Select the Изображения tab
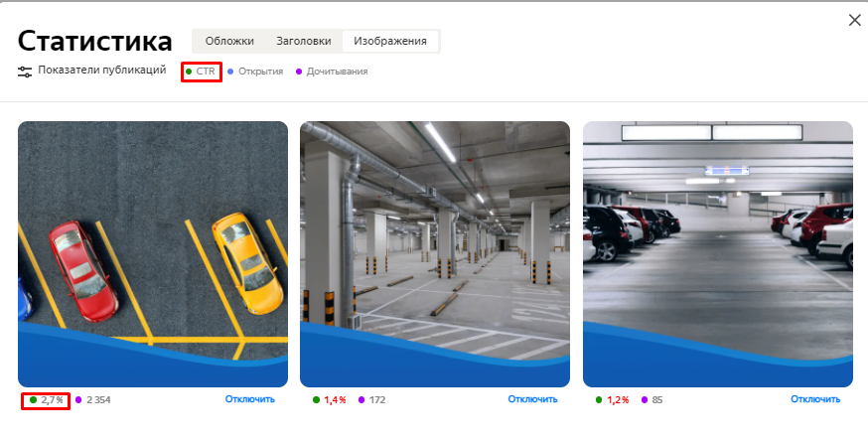 coord(390,41)
